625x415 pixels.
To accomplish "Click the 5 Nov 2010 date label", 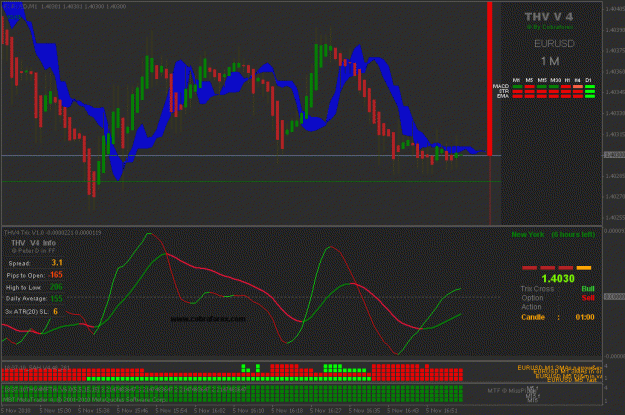I will click(x=16, y=410).
